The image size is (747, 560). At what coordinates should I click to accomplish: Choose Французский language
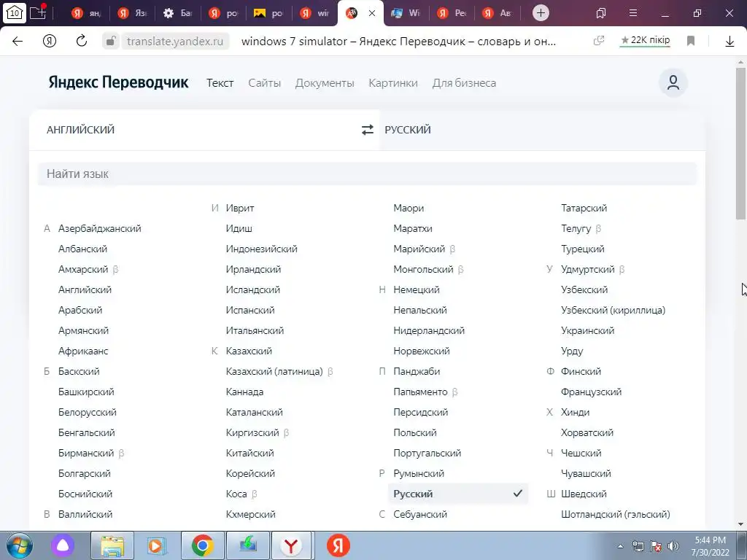point(591,392)
